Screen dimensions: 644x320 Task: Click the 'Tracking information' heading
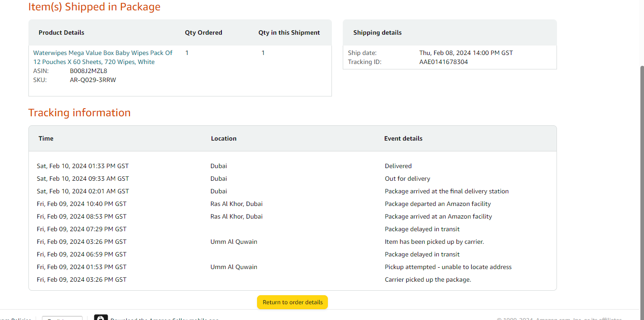pyautogui.click(x=79, y=113)
